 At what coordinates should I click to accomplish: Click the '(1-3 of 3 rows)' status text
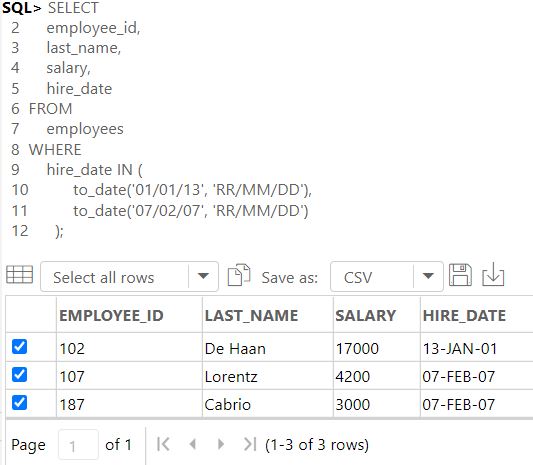(317, 445)
